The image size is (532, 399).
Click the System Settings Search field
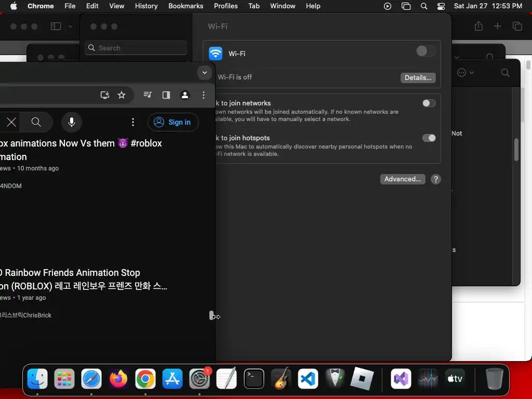click(136, 48)
